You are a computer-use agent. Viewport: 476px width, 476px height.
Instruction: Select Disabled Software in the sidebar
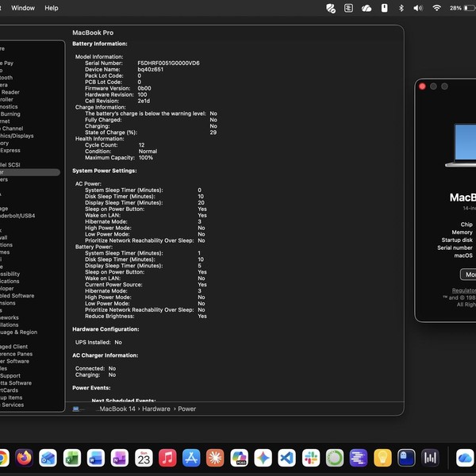tap(17, 296)
